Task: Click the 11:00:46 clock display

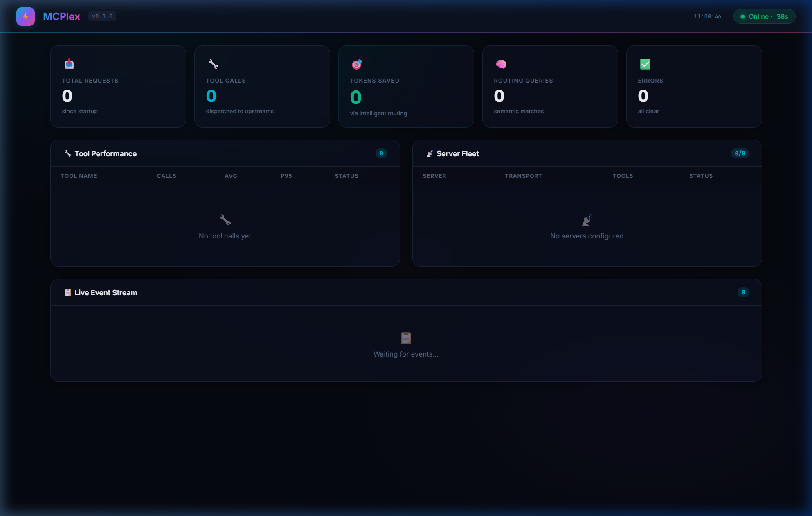Action: pos(707,17)
